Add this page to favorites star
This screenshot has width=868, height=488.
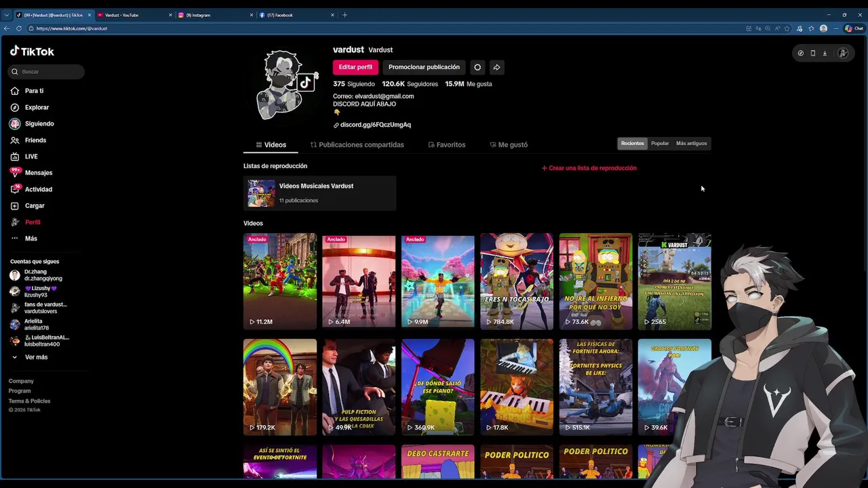coord(787,28)
